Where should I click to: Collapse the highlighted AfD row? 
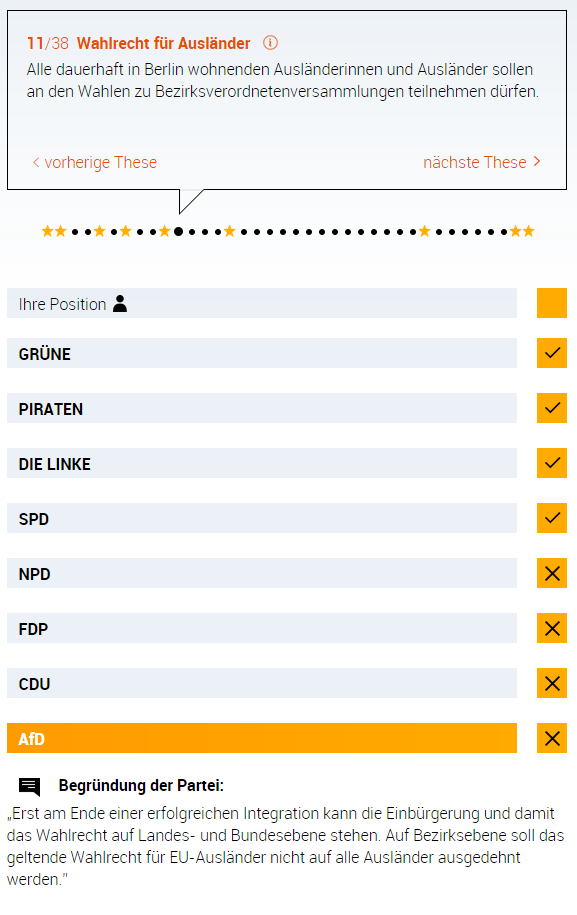point(262,738)
